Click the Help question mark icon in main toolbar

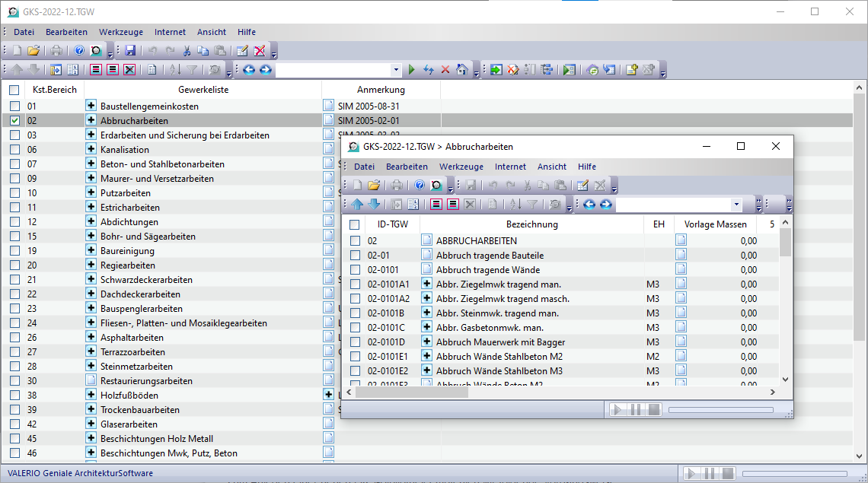pyautogui.click(x=79, y=51)
